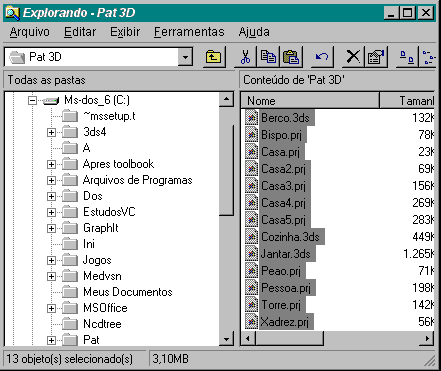Open the Arquivo menu
Screen dimensions: 441x371
coord(29,32)
